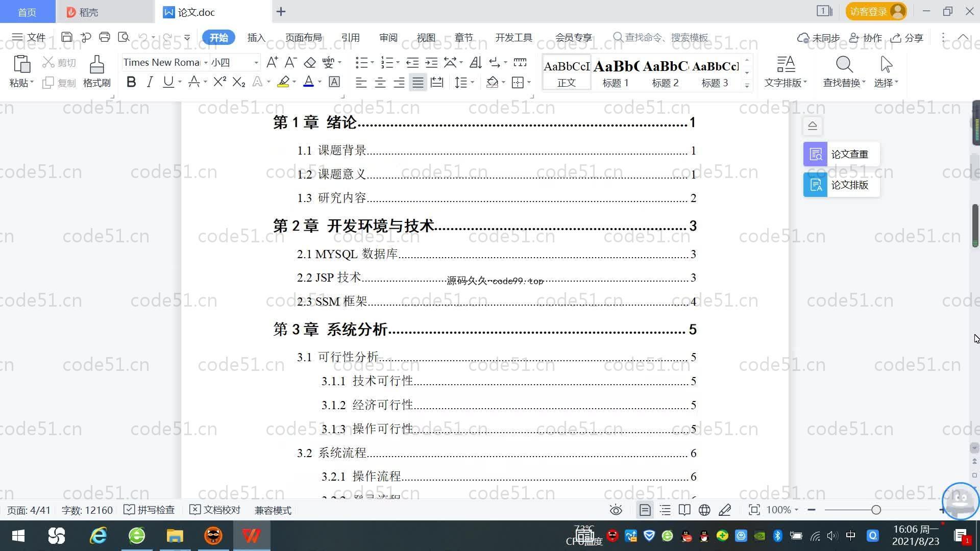Align text left
The height and width of the screenshot is (551, 980).
(361, 82)
